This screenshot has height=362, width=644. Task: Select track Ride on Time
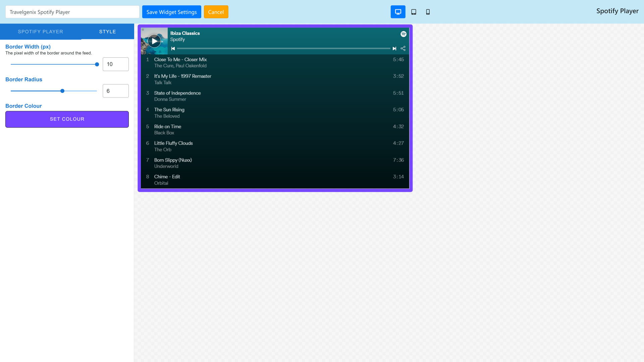point(275,130)
